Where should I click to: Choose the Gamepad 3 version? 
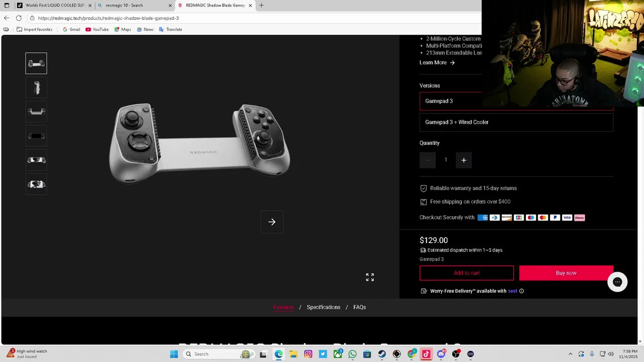click(516, 101)
